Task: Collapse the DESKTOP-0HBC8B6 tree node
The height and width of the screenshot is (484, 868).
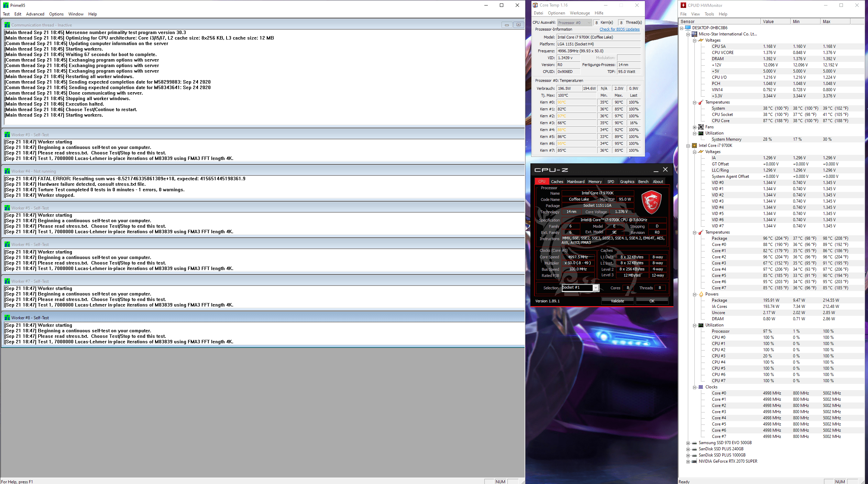Action: pos(682,28)
